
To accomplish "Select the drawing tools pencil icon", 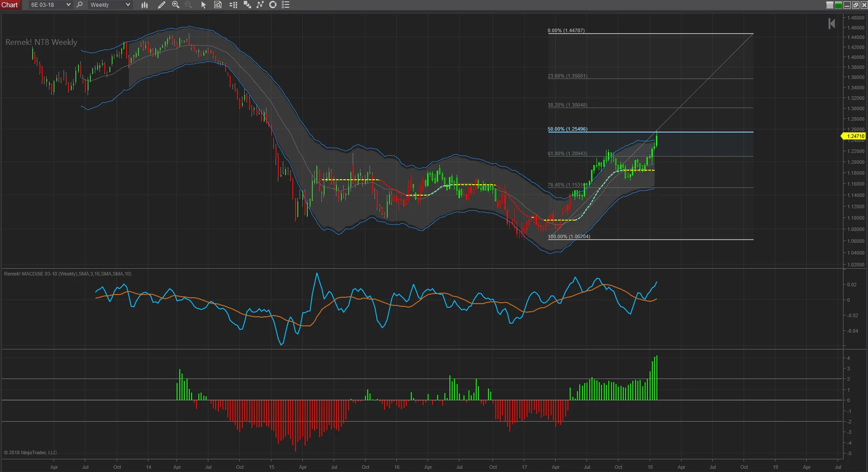I will [161, 5].
